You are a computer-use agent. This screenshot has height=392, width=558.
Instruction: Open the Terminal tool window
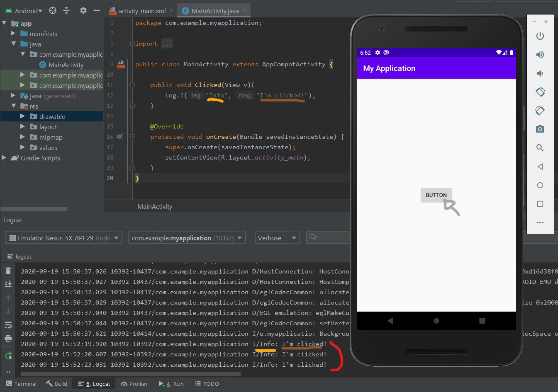coord(21,384)
